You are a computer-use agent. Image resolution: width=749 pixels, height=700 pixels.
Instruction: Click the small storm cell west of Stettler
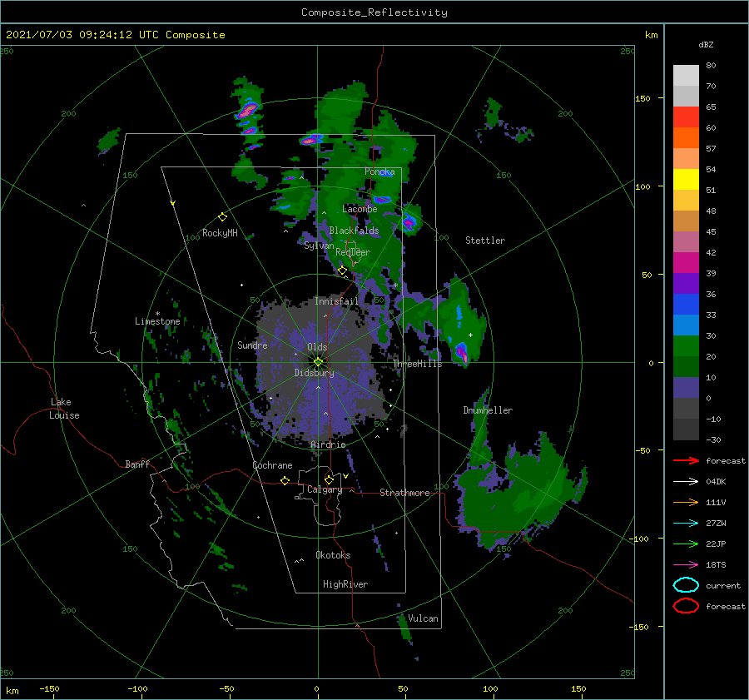tap(409, 221)
